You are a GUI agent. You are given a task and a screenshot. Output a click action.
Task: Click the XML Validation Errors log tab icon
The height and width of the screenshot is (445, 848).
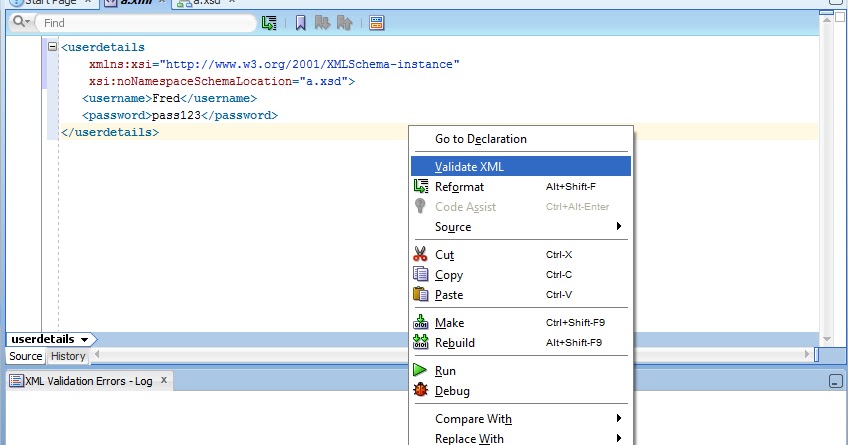tap(17, 381)
